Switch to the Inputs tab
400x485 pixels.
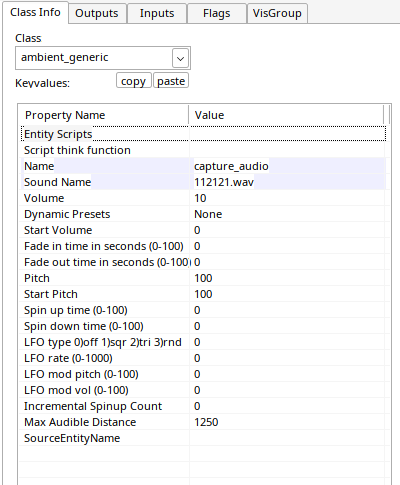click(157, 13)
